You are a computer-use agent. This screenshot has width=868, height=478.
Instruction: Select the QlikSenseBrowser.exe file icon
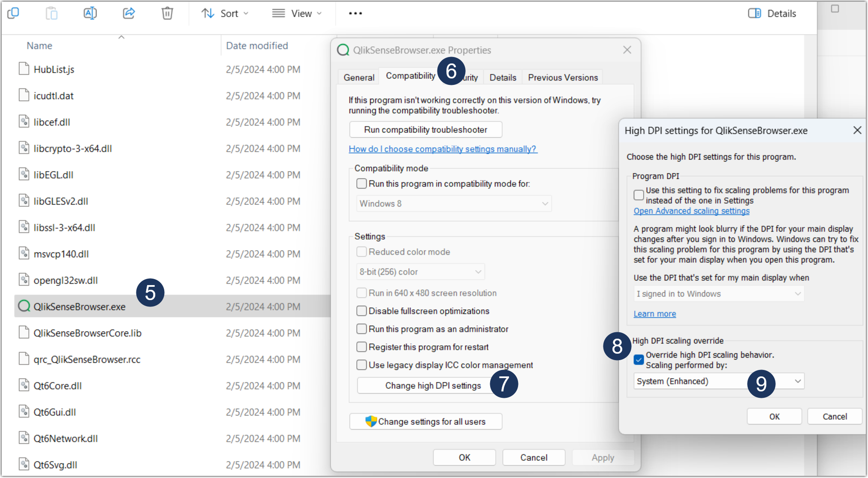(x=24, y=306)
